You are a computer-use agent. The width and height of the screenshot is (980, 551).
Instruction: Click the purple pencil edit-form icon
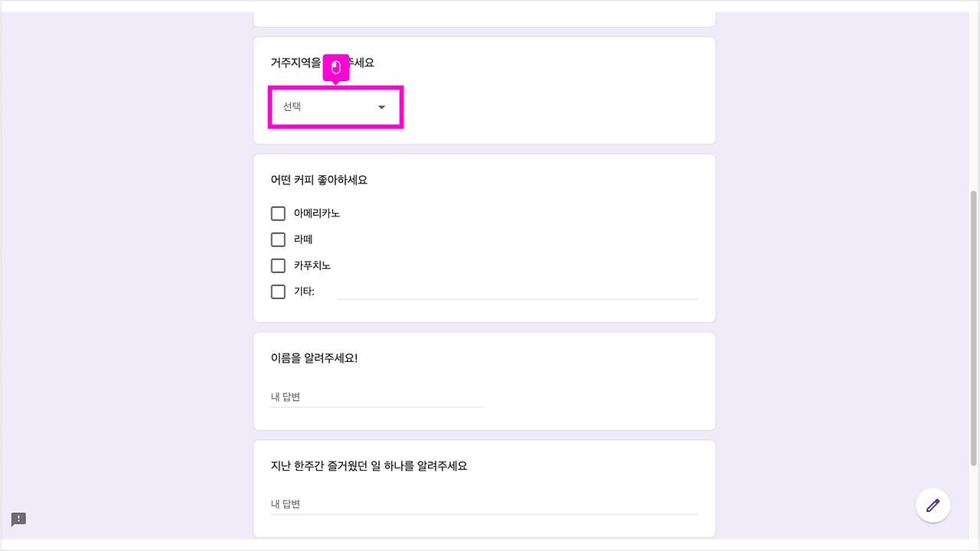(933, 505)
